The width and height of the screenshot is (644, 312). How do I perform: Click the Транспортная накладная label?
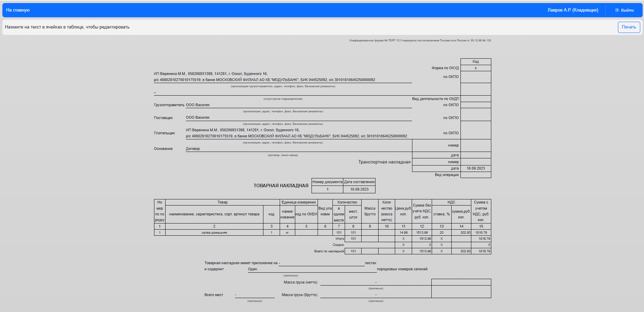(x=384, y=162)
